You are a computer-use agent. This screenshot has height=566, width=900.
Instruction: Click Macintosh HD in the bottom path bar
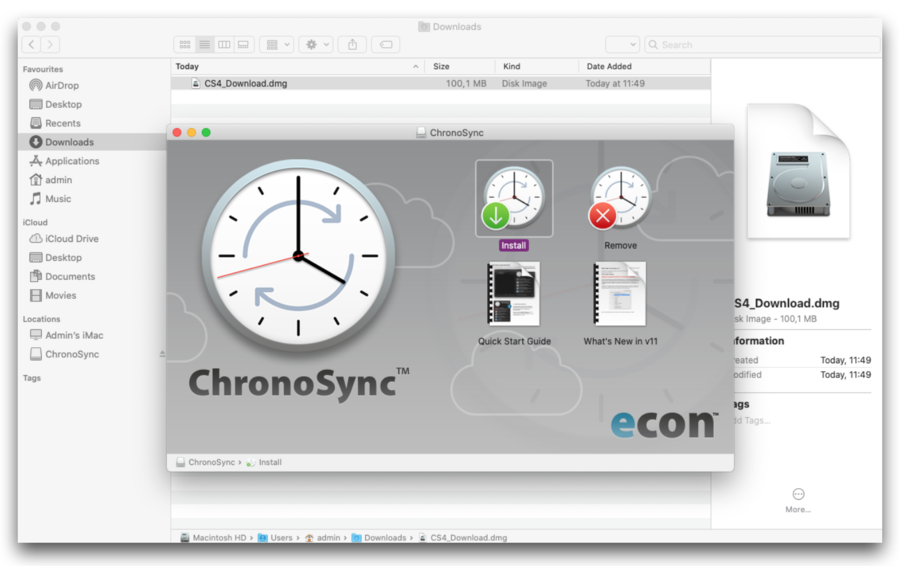pyautogui.click(x=213, y=538)
